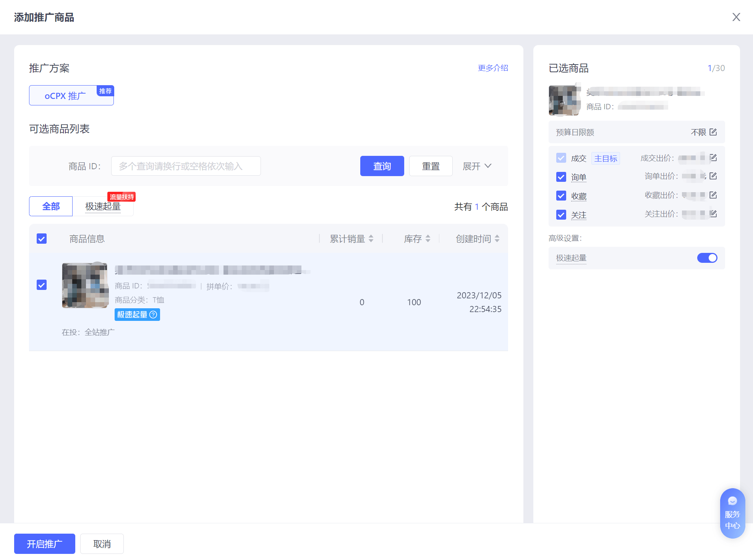Turn off the 极速起量 switch
Image resolution: width=753 pixels, height=560 pixels.
pyautogui.click(x=707, y=258)
